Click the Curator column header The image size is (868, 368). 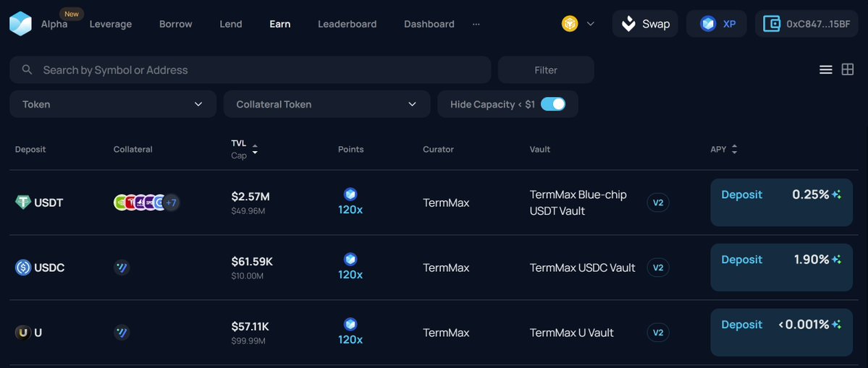[x=439, y=149]
